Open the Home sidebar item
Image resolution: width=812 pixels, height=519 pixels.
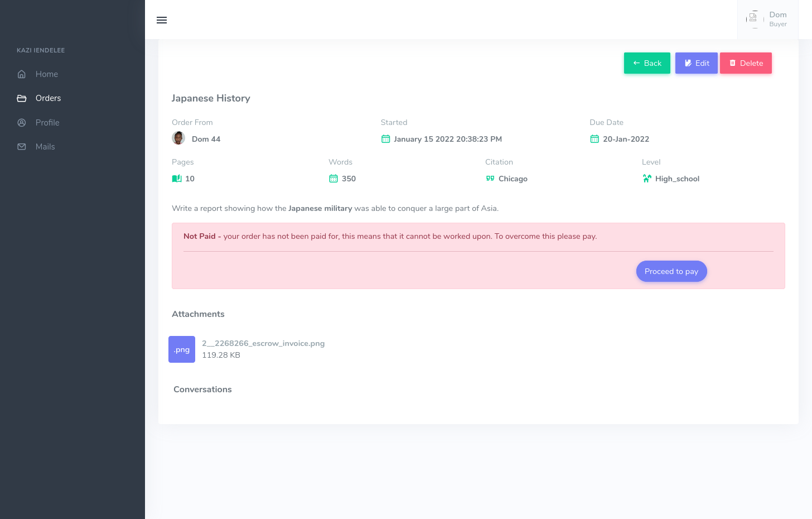pos(46,74)
